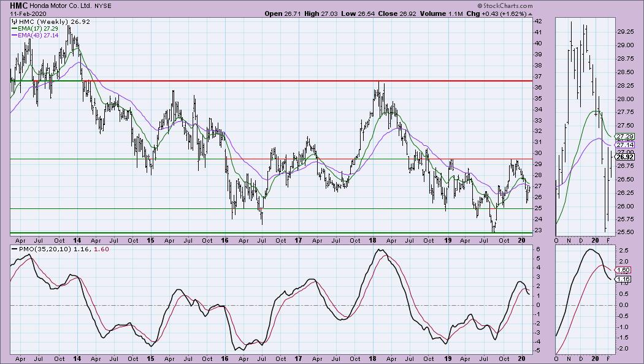Click the -5 label on PMO axis
Screen dimensions: 644x364
click(538, 351)
